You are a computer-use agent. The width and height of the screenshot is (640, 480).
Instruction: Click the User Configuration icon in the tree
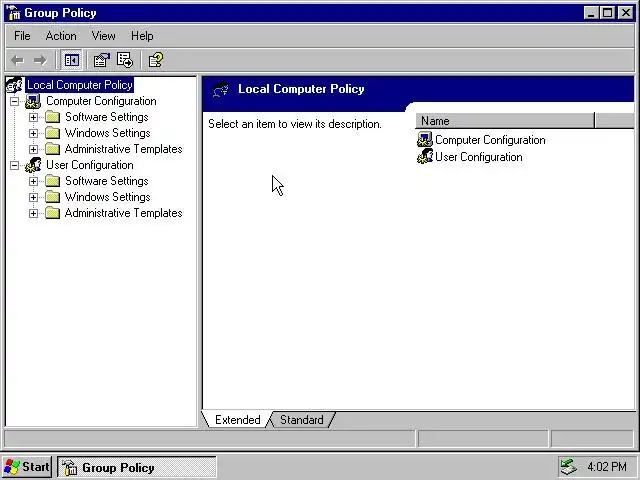(x=33, y=165)
